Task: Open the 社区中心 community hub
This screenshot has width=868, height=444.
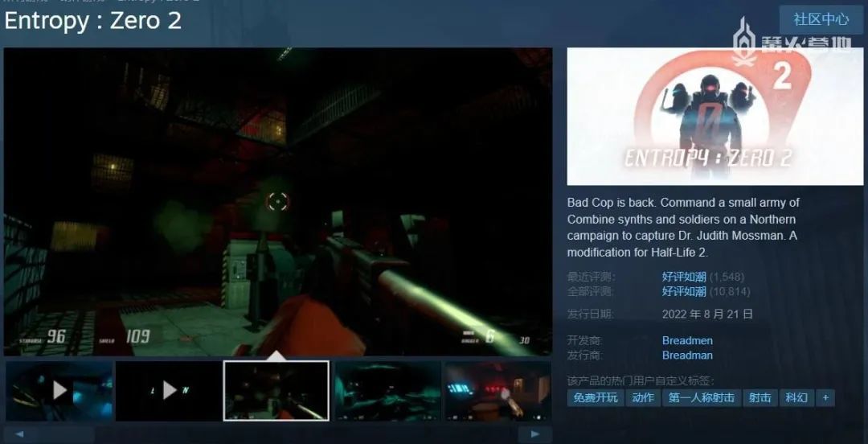Action: coord(821,19)
